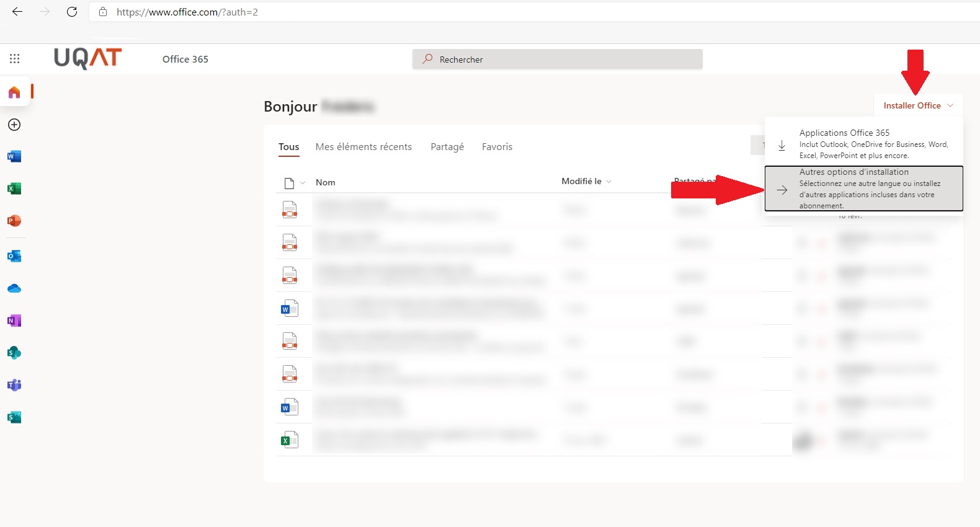The image size is (980, 527).
Task: Choose Autres options d'installation menu entry
Action: tap(863, 188)
